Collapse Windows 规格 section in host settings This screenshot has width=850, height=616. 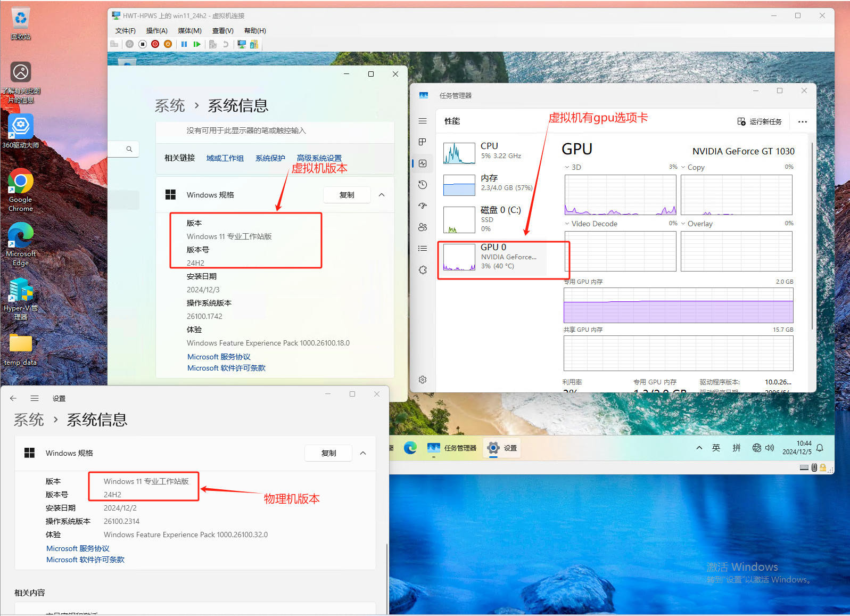[363, 453]
